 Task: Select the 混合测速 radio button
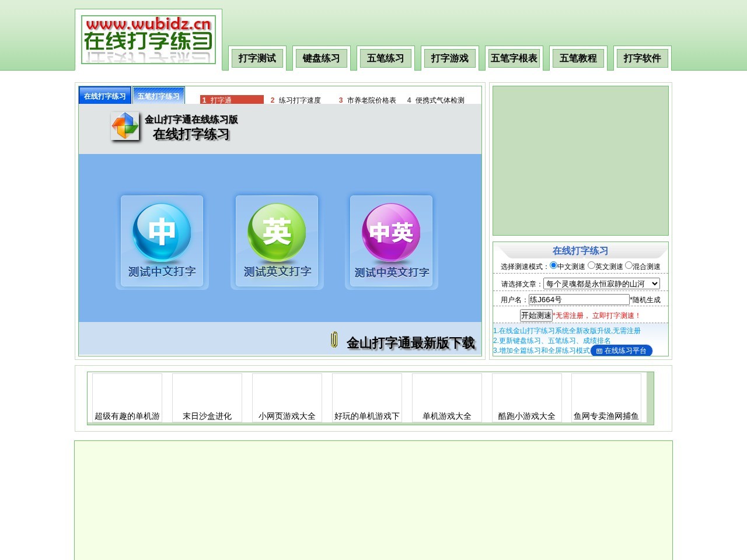(x=629, y=265)
